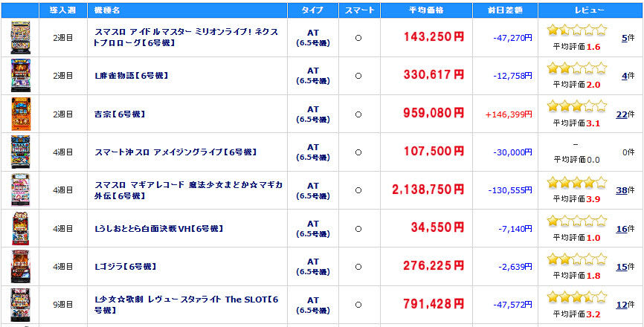Open the 吉宗【6号機】 machine link

click(120, 114)
